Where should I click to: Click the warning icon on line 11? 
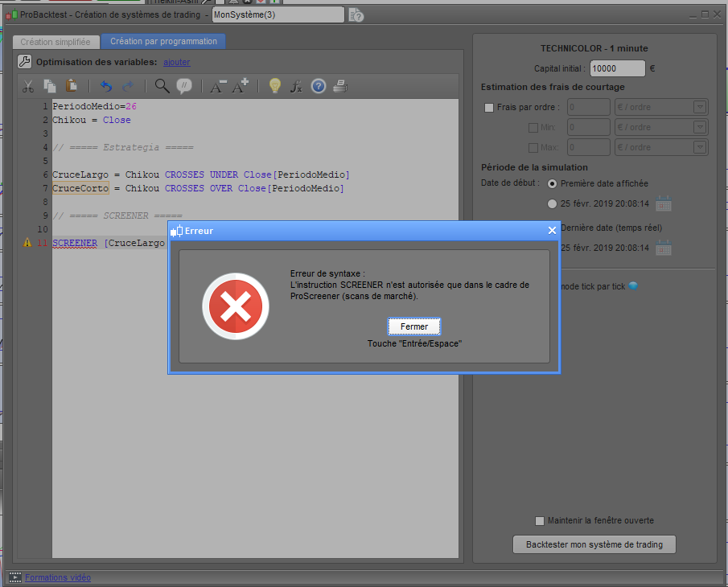pos(27,242)
